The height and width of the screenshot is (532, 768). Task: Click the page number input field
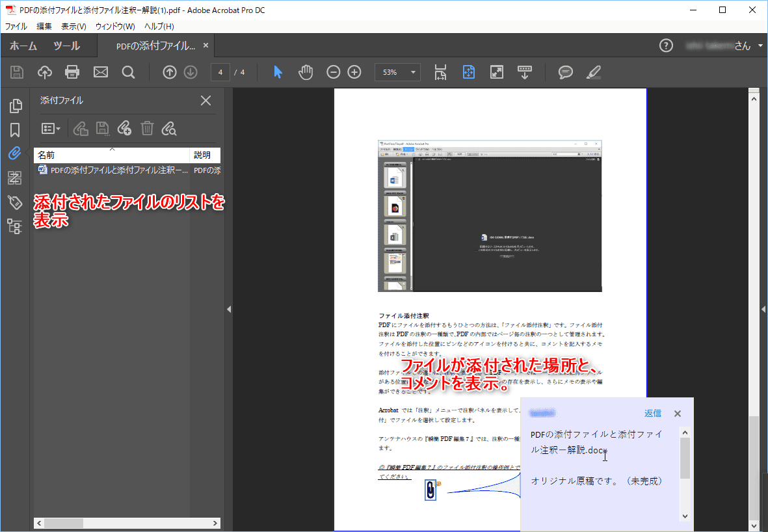pyautogui.click(x=220, y=72)
